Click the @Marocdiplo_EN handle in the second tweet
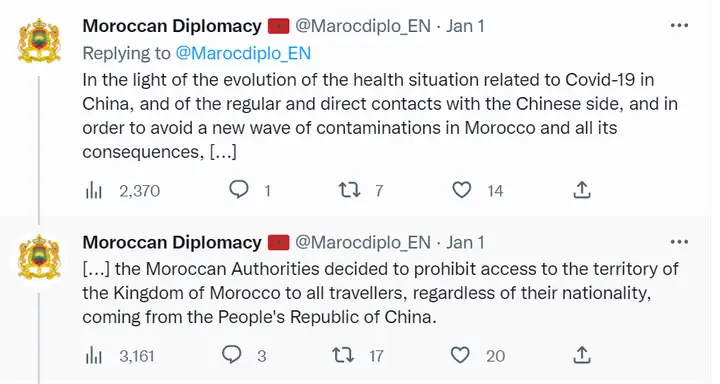Screen dimensions: 720x384 363,243
